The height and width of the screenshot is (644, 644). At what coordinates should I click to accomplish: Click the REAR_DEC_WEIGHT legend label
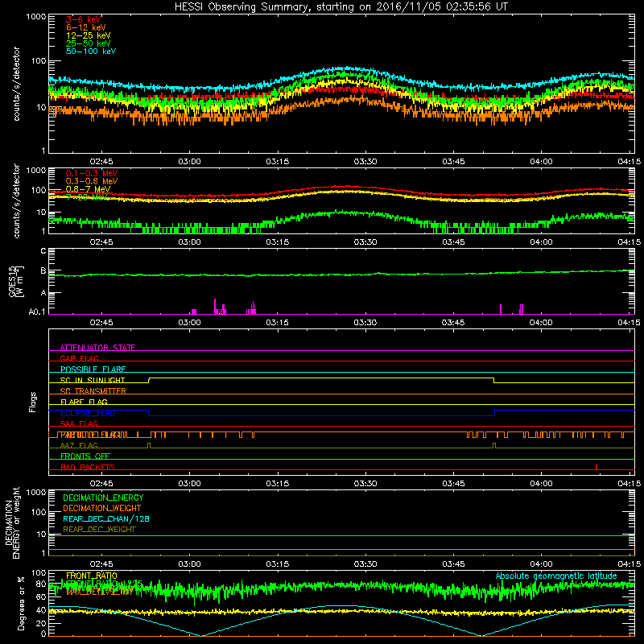point(99,530)
